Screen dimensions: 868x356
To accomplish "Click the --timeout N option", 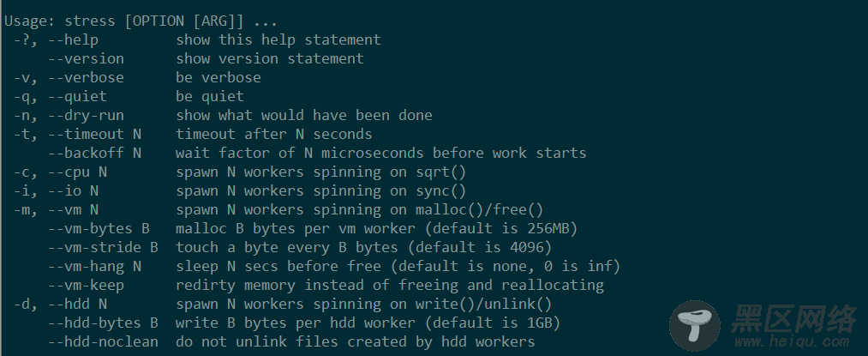I will coord(94,134).
